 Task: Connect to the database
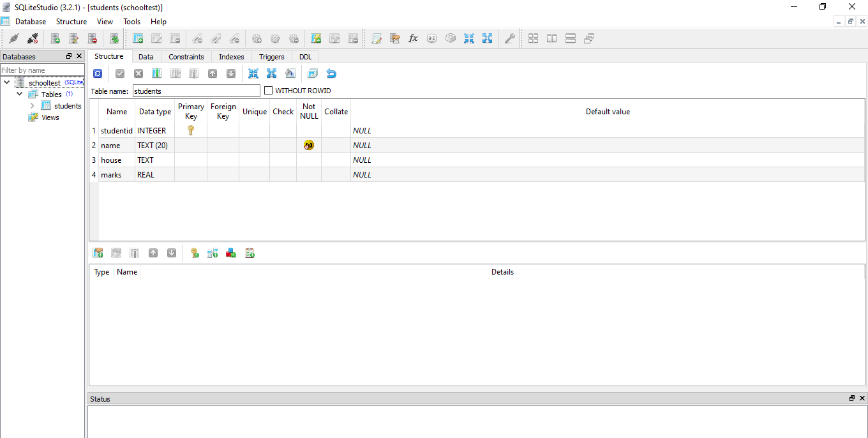[x=14, y=38]
